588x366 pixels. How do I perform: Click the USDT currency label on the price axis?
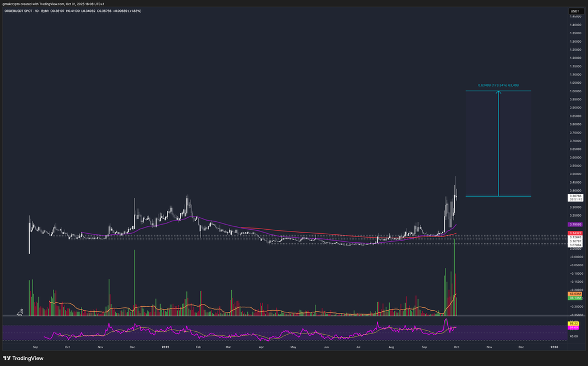tap(574, 11)
